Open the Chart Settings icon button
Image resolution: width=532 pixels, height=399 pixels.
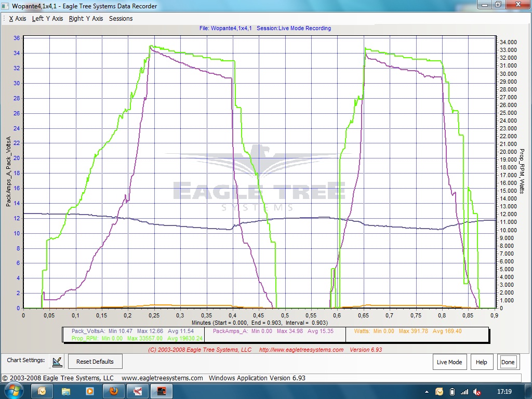click(57, 362)
